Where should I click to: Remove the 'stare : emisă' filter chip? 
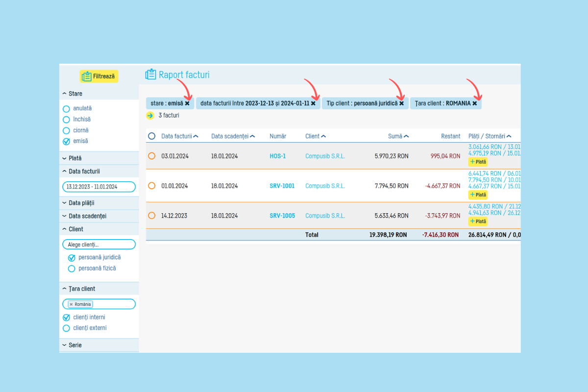click(187, 103)
